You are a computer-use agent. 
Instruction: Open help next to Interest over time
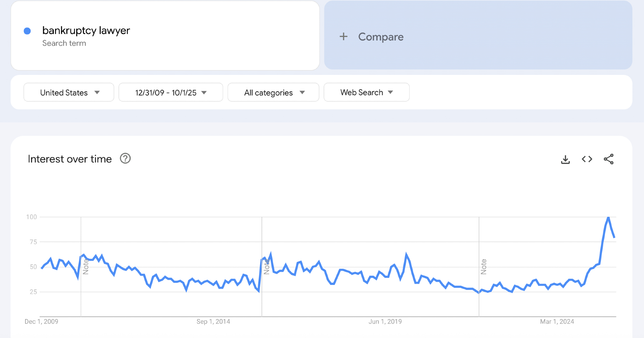click(x=125, y=159)
